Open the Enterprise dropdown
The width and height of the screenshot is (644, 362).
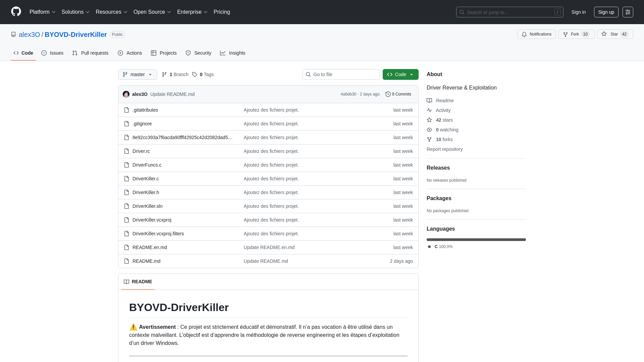click(x=192, y=12)
